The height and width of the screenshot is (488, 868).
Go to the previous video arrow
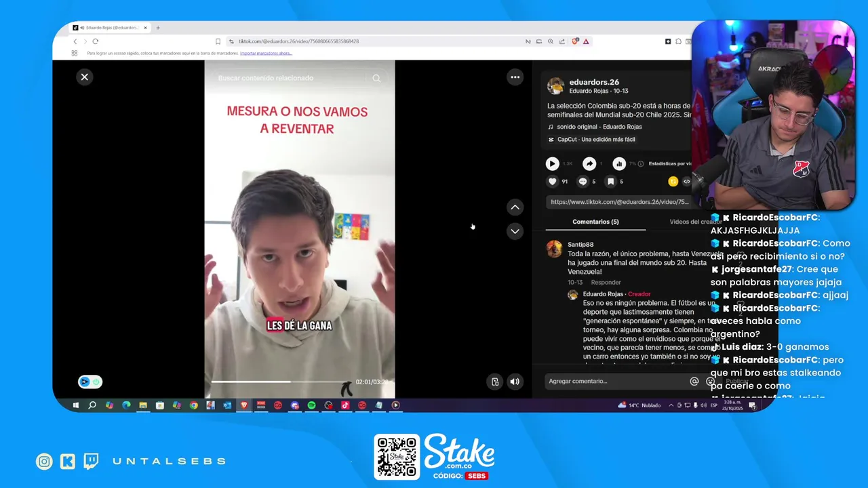[x=515, y=207]
